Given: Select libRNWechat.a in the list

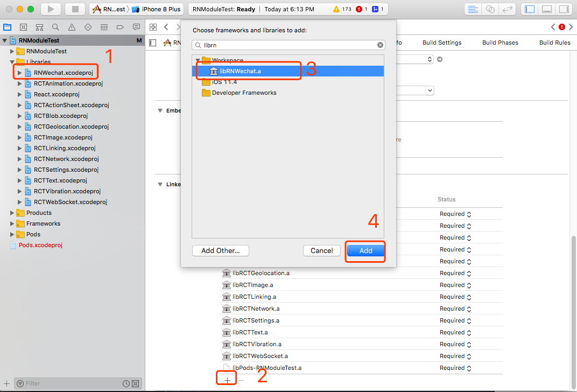Looking at the screenshot, I should pos(288,71).
